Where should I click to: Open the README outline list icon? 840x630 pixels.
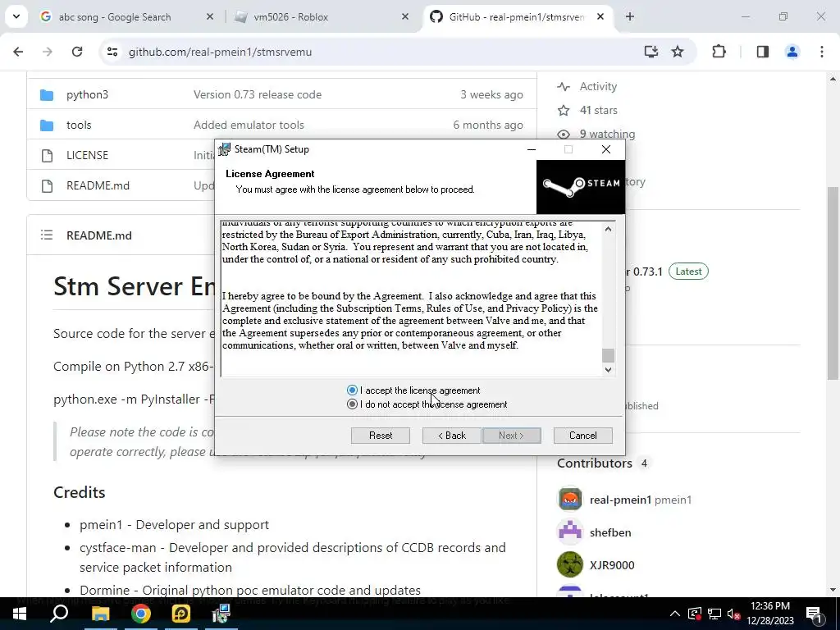[47, 235]
